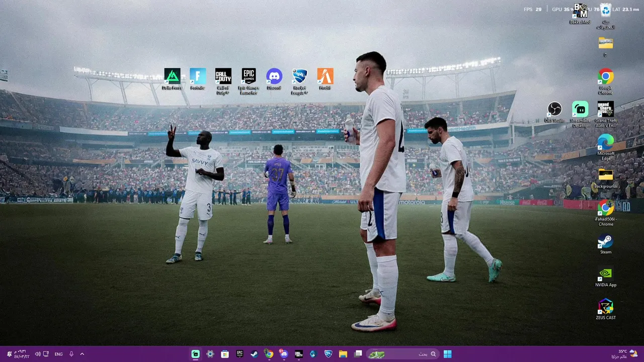Open Rocket League from the taskbar

click(328, 354)
